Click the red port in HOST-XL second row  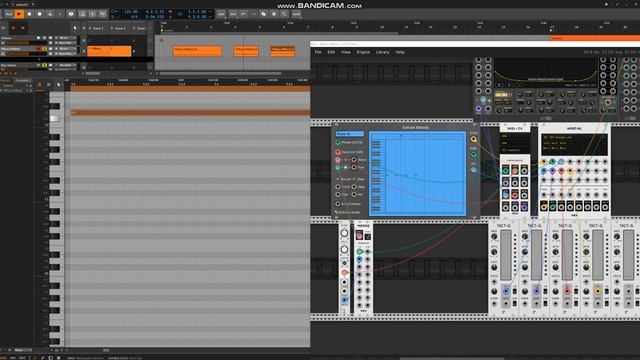[561, 171]
